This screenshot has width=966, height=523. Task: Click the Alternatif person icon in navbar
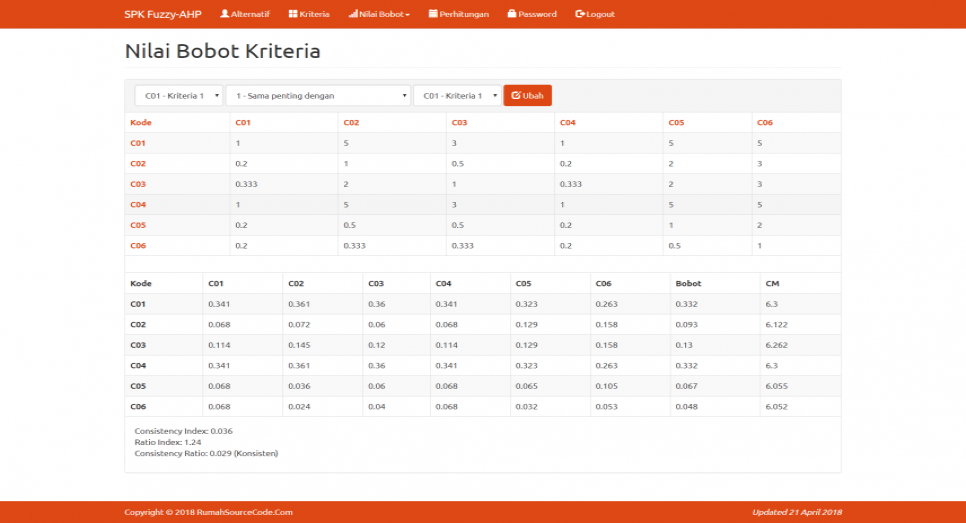click(224, 14)
